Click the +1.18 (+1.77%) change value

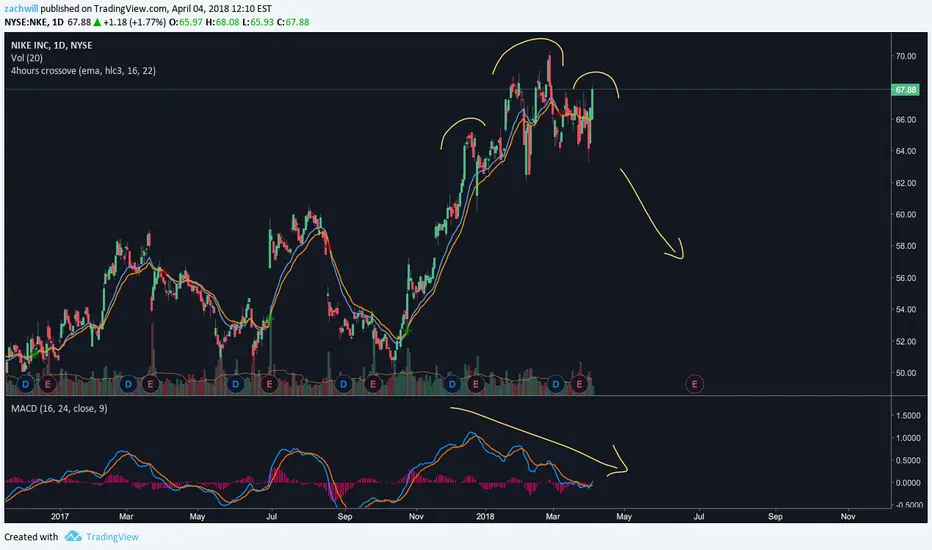(134, 22)
